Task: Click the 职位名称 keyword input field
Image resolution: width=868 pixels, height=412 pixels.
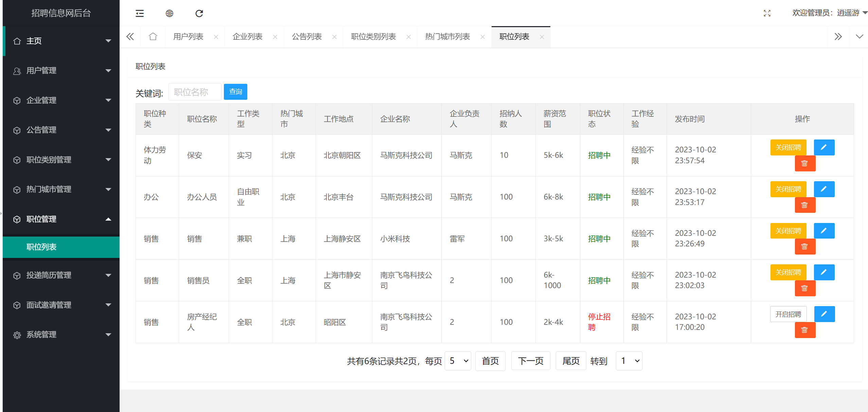Action: (x=195, y=92)
